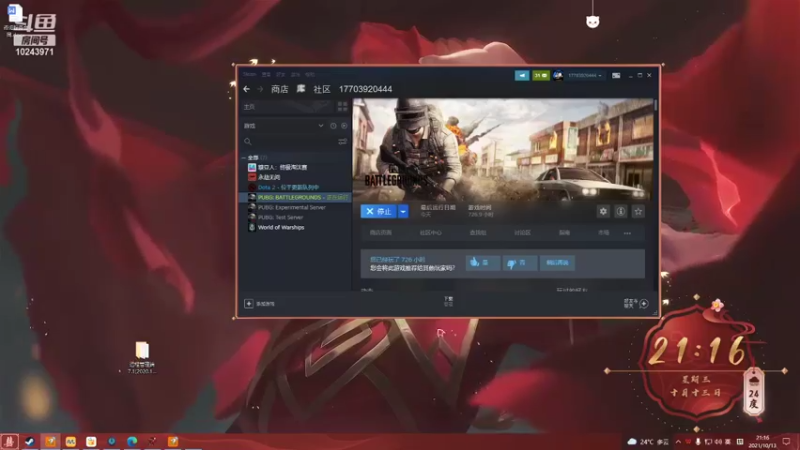The image size is (800, 450).
Task: Go back with Steam's left arrow
Action: [x=247, y=89]
